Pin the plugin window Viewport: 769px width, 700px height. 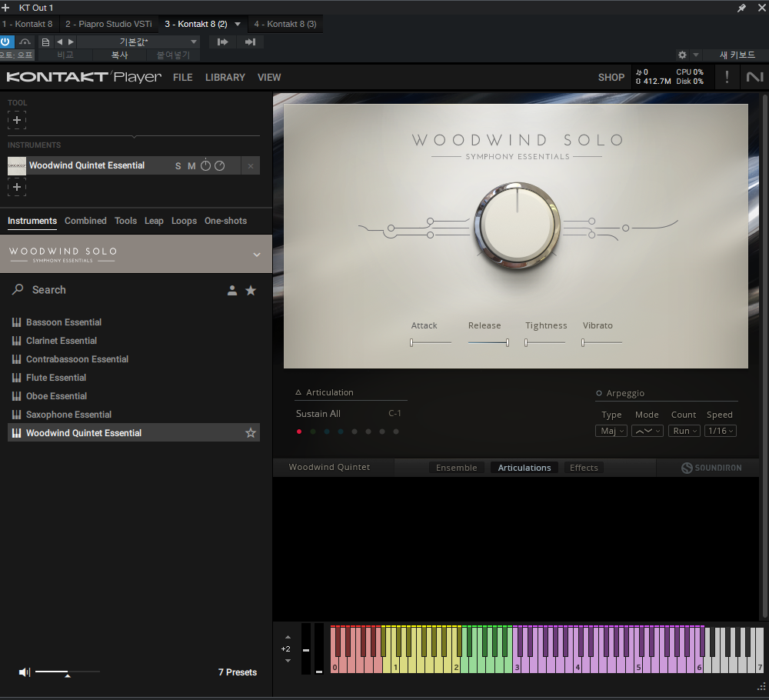click(x=741, y=8)
